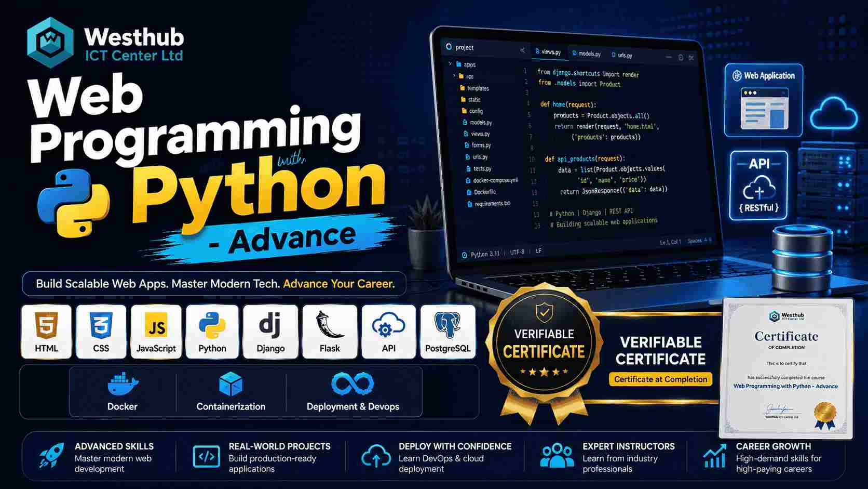This screenshot has width=868, height=489.
Task: Select the Flask tile
Action: (330, 332)
